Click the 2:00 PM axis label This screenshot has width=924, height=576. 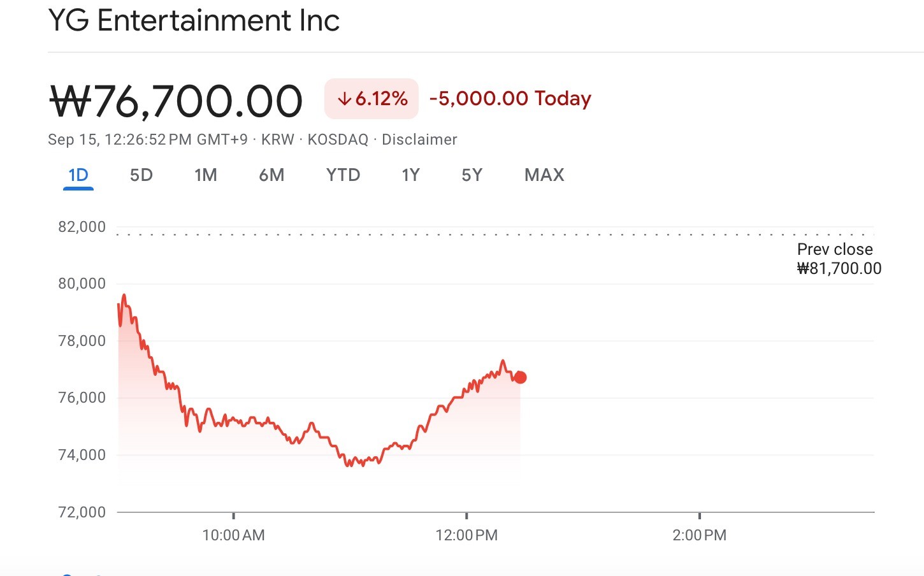(699, 535)
